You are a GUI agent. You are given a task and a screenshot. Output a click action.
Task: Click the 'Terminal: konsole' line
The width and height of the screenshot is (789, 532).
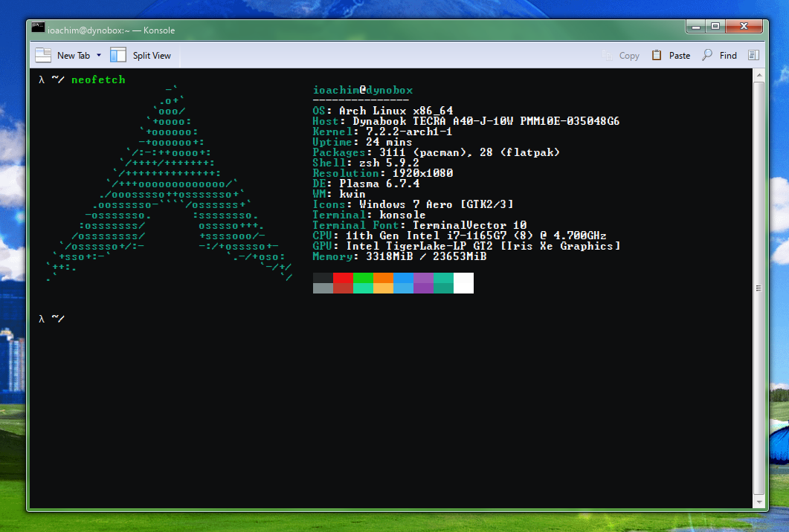click(370, 215)
